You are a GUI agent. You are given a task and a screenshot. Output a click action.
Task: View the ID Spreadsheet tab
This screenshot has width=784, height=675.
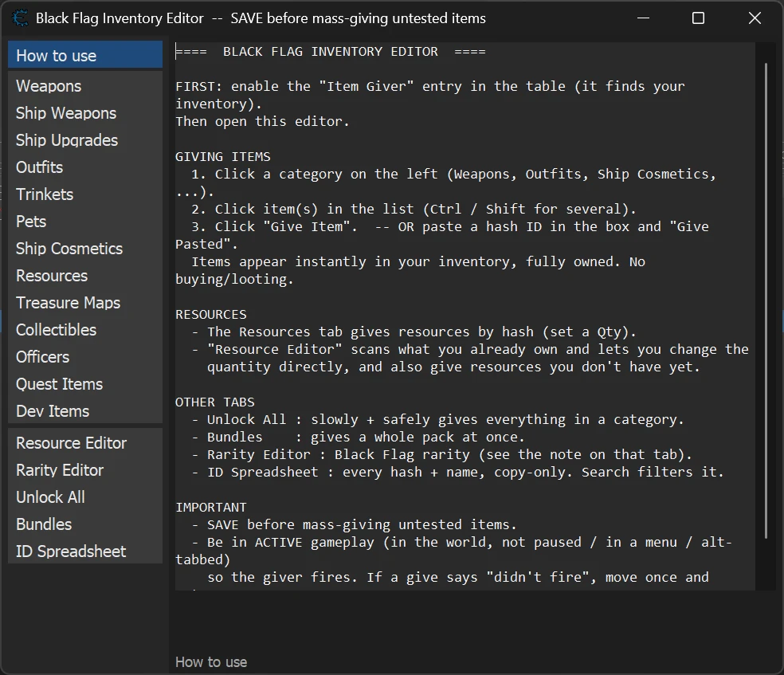click(85, 551)
